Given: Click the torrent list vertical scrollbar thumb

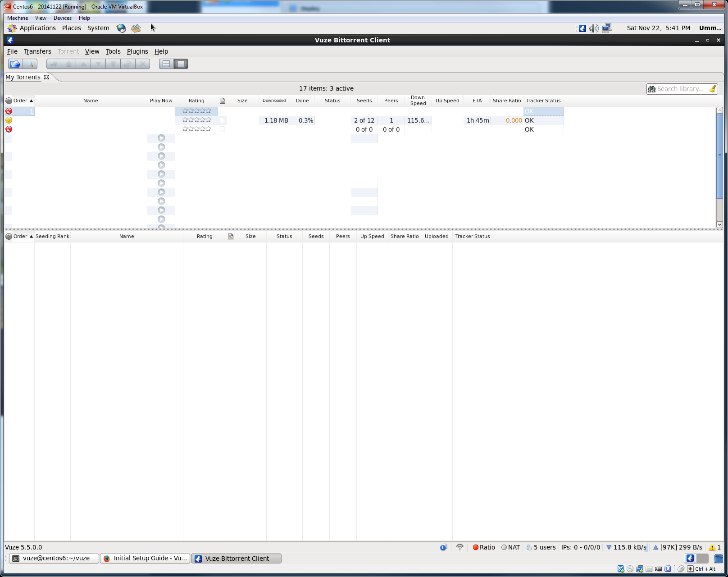Looking at the screenshot, I should pyautogui.click(x=719, y=156).
